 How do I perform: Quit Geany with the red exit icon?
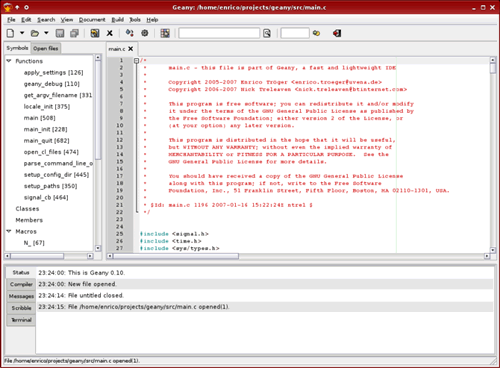tap(337, 33)
